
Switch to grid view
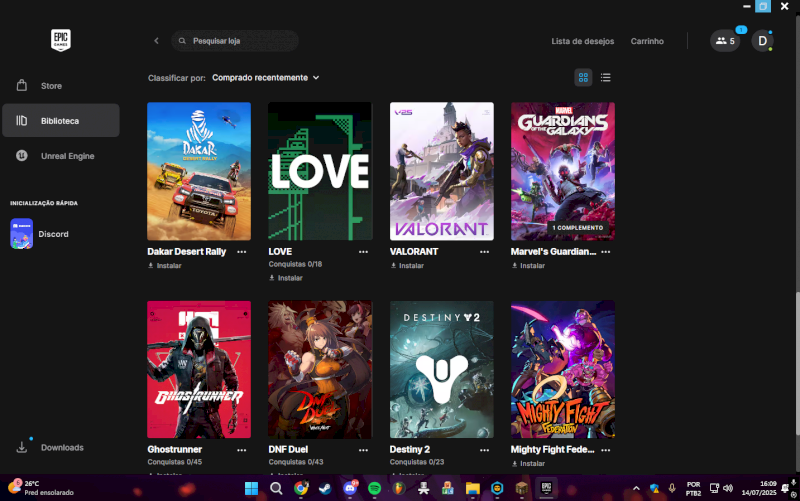[583, 78]
